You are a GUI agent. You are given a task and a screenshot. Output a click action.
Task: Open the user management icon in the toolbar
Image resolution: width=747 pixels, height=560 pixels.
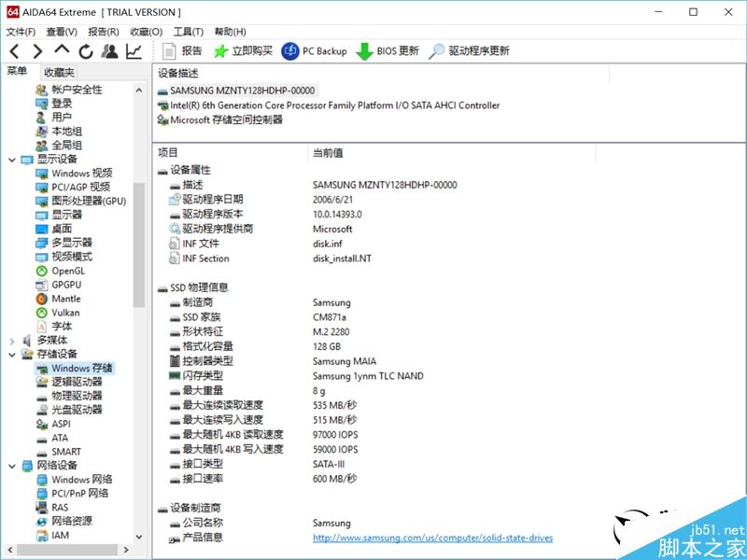[109, 51]
